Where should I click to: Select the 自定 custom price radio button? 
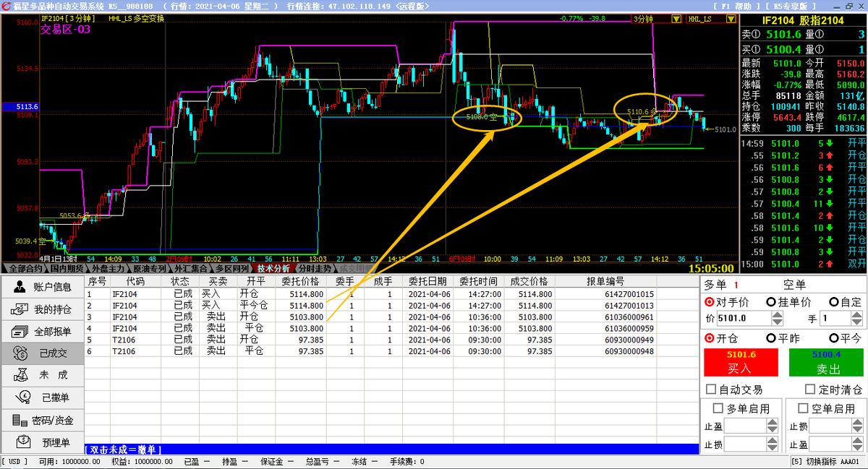pos(834,302)
